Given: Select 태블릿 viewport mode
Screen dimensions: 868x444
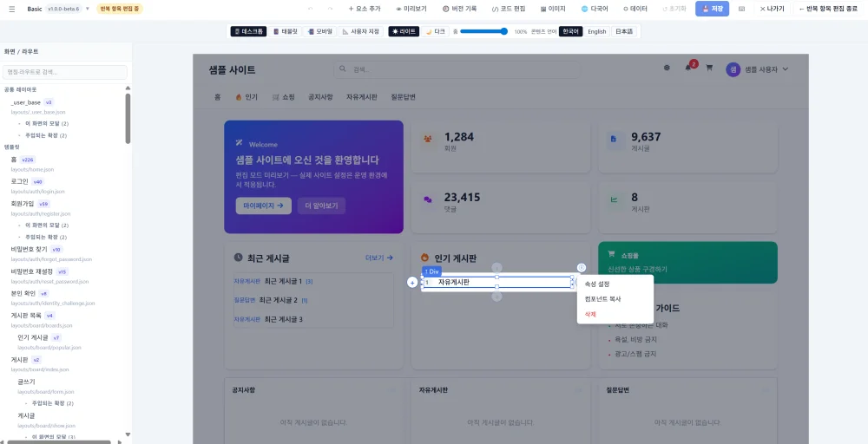Looking at the screenshot, I should point(286,31).
